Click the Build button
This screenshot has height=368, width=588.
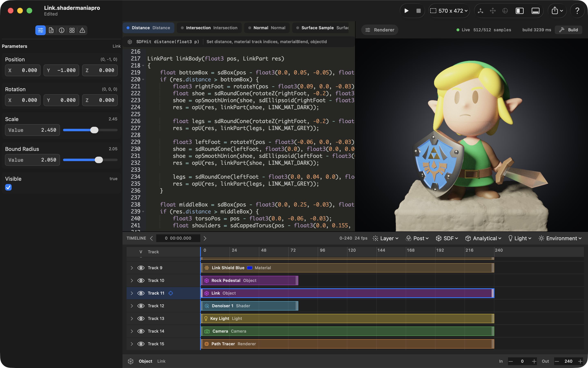(x=568, y=30)
